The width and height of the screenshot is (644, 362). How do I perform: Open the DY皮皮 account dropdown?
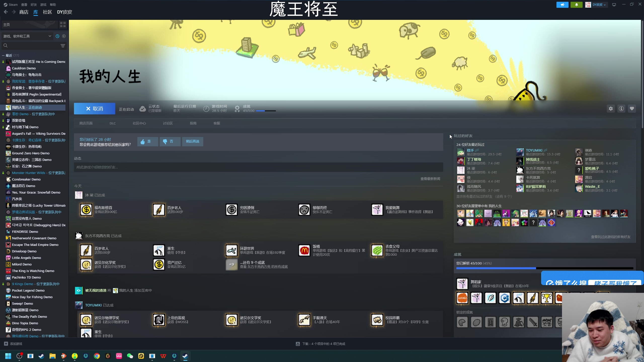[599, 5]
